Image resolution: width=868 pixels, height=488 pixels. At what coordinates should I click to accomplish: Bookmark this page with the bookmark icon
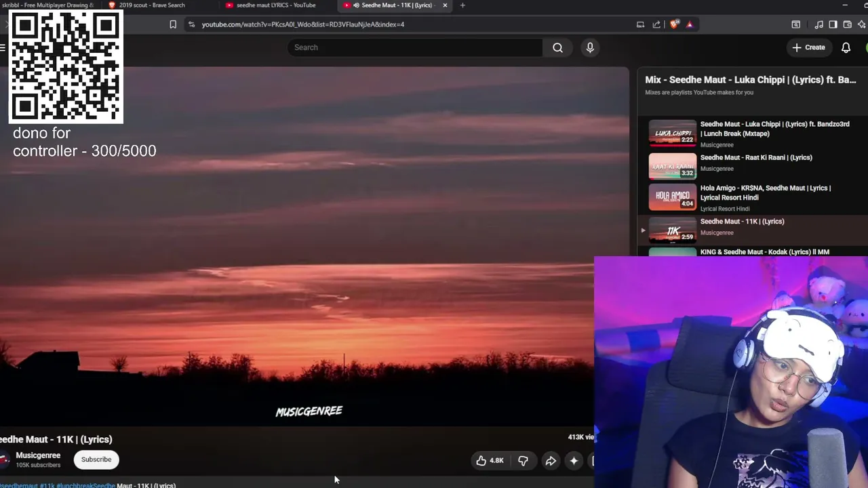pos(173,24)
